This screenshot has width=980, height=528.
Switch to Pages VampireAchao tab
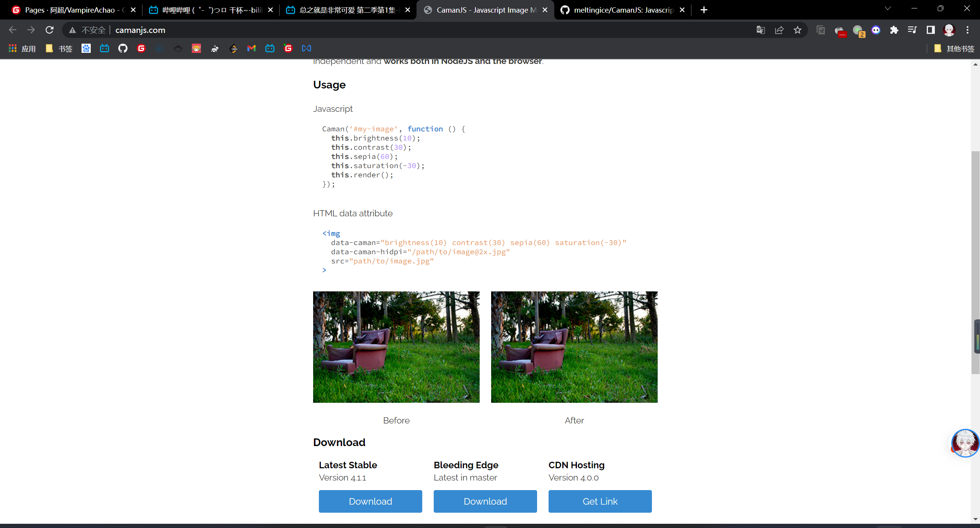click(70, 10)
